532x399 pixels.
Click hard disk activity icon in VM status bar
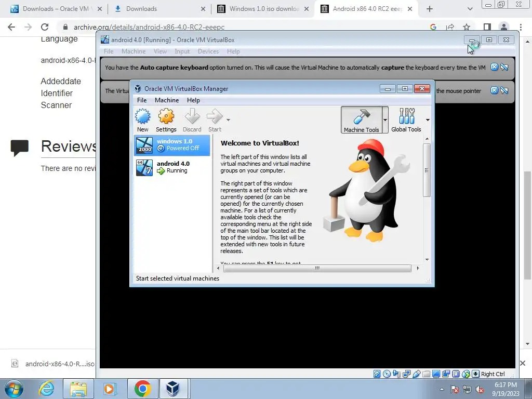377,374
